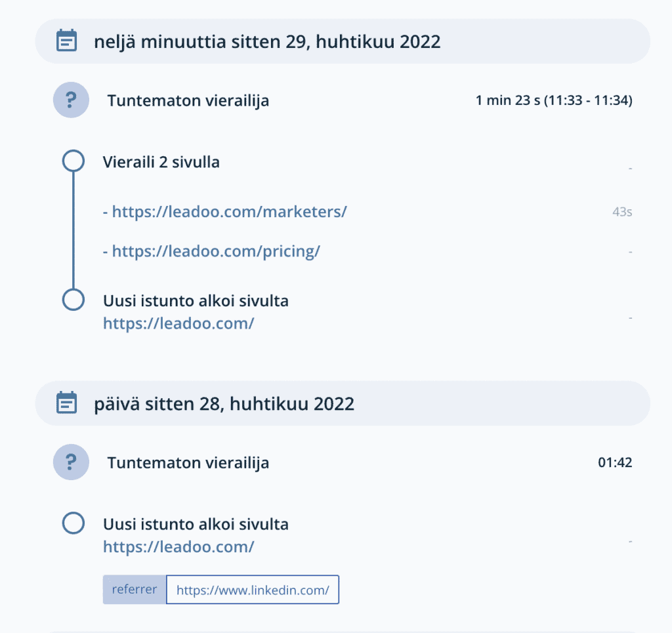Select the question mark avatar under 28, huhtikuu
The image size is (672, 633).
(70, 462)
